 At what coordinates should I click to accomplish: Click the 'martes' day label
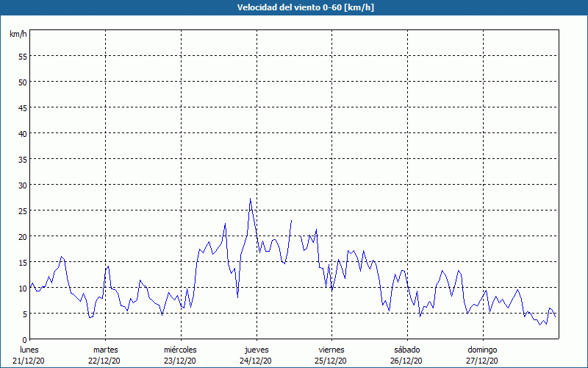click(x=106, y=350)
